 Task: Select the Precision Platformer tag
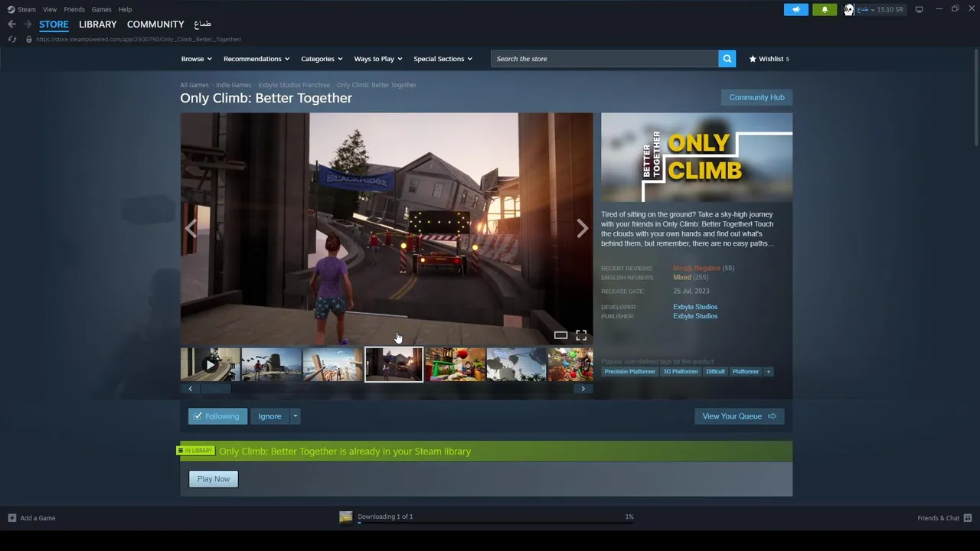(629, 372)
